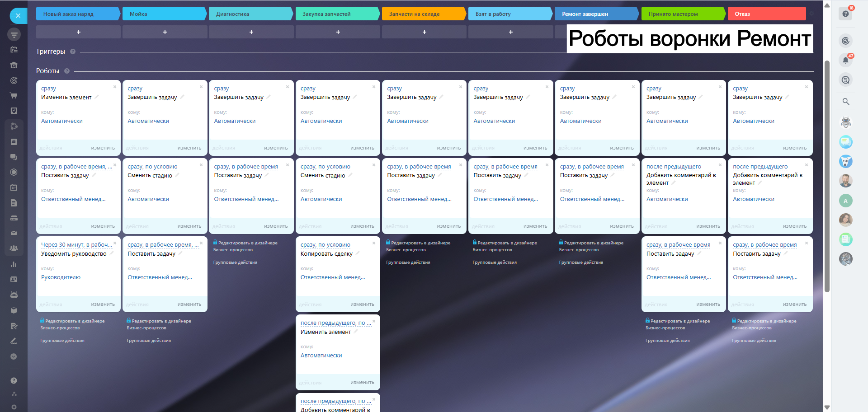
Task: Open help icon with 18 badge
Action: pyautogui.click(x=845, y=14)
